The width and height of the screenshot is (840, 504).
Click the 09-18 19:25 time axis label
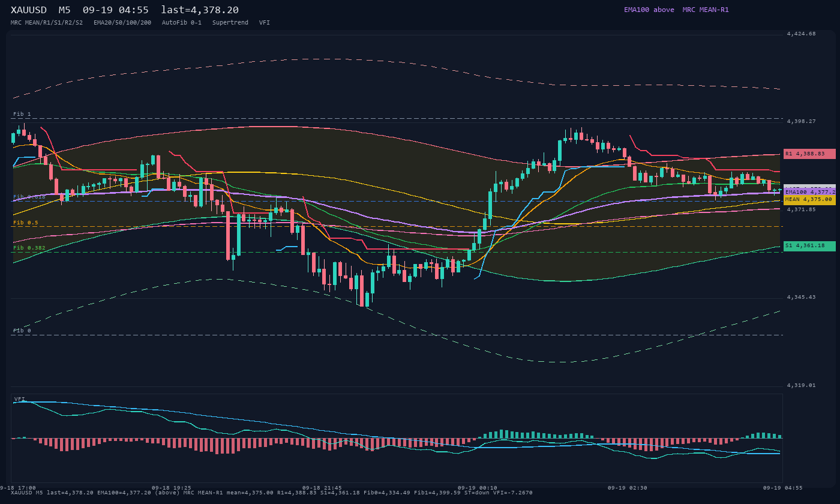[172, 488]
